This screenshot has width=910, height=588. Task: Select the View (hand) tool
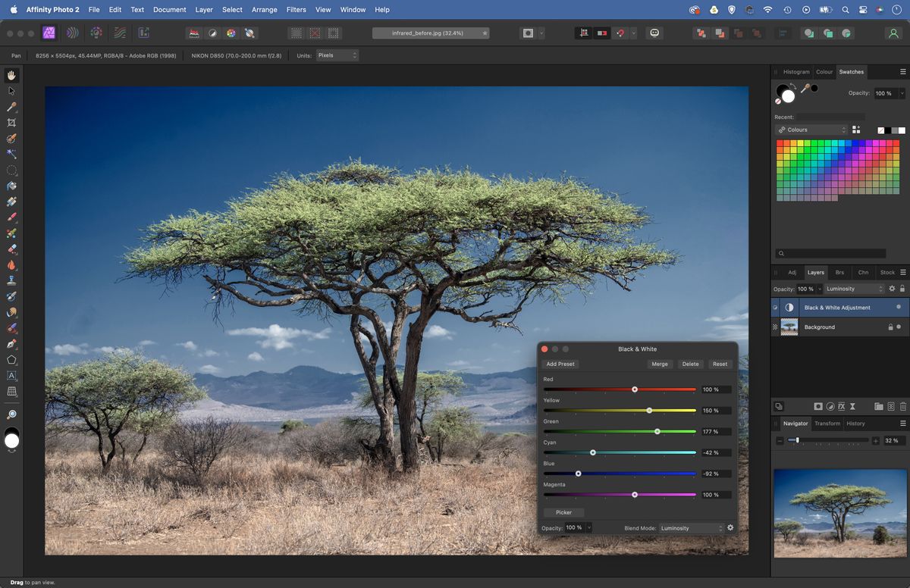tap(11, 75)
